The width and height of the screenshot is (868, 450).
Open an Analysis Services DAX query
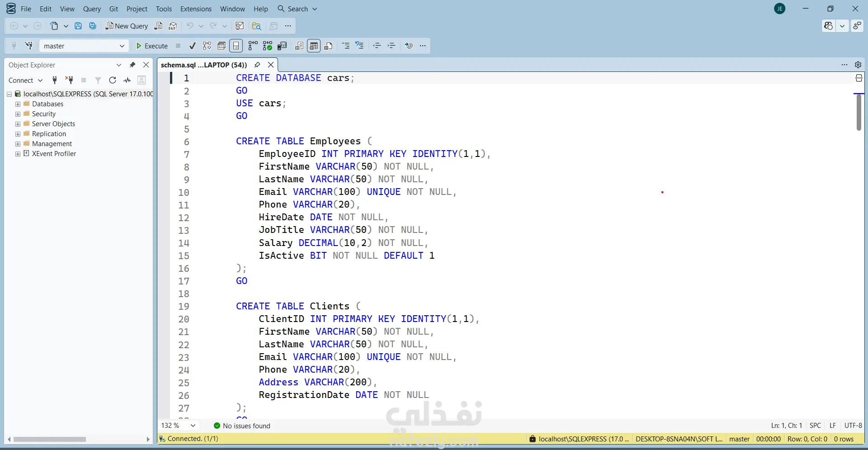pyautogui.click(x=173, y=26)
